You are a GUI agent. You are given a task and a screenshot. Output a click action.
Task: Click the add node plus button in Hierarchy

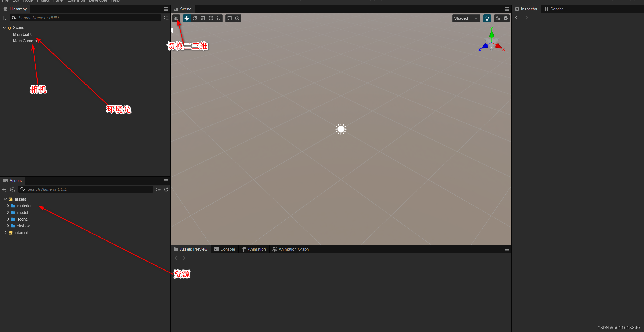coord(4,18)
